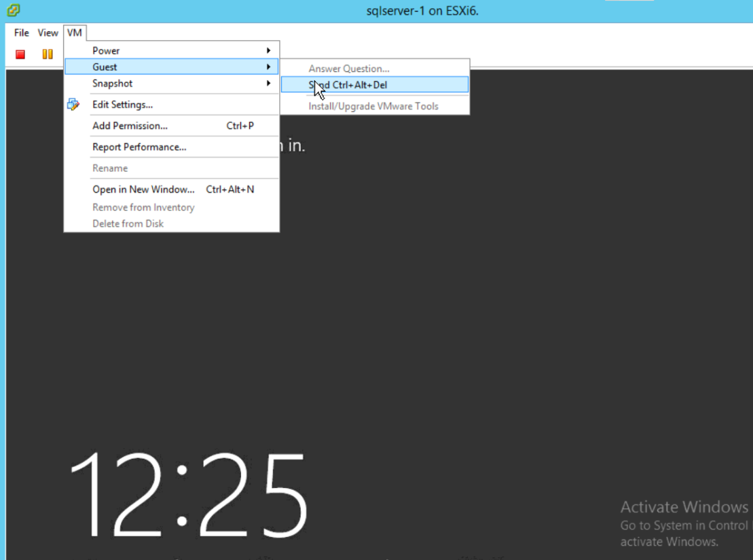Open the View menu
This screenshot has width=753, height=560.
click(48, 33)
